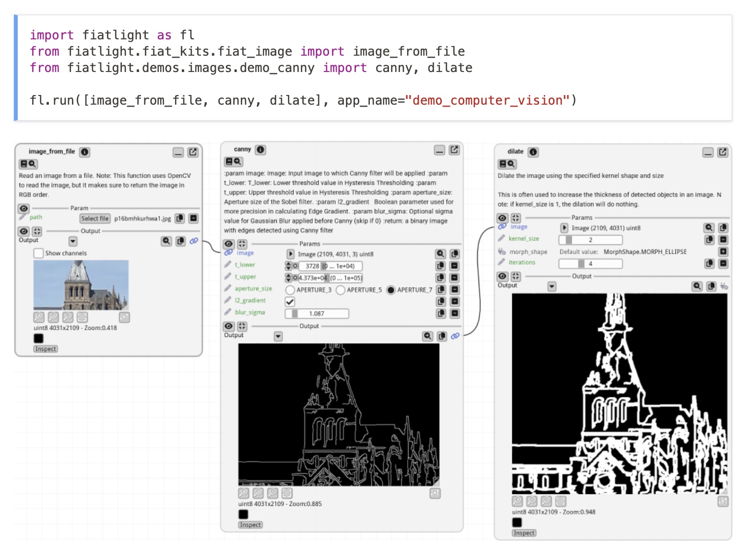Toggle Output visibility eye in canny
The width and height of the screenshot is (756, 552).
tap(229, 326)
